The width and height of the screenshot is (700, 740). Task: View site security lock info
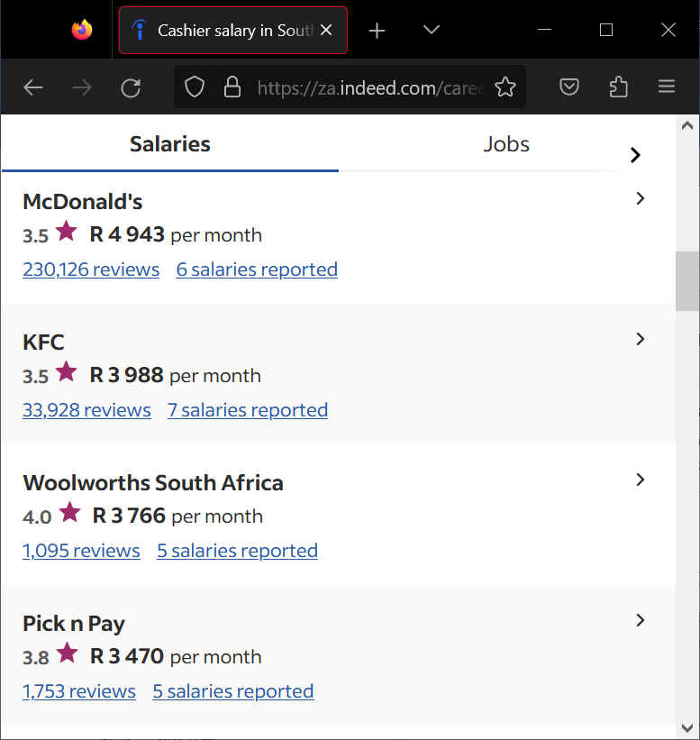(x=232, y=87)
